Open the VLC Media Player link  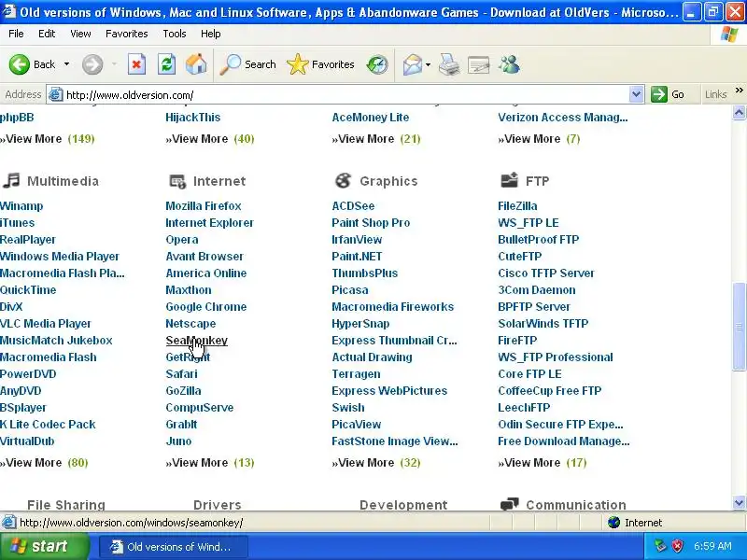tap(45, 324)
